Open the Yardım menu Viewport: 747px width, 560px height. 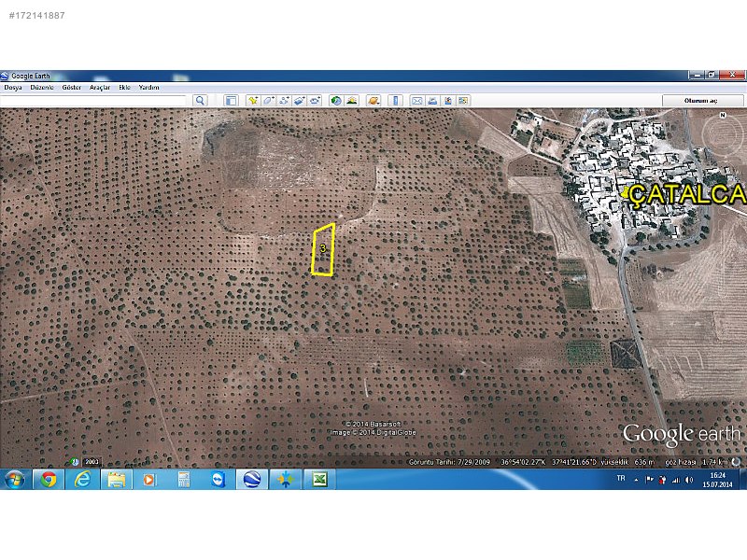(x=149, y=88)
